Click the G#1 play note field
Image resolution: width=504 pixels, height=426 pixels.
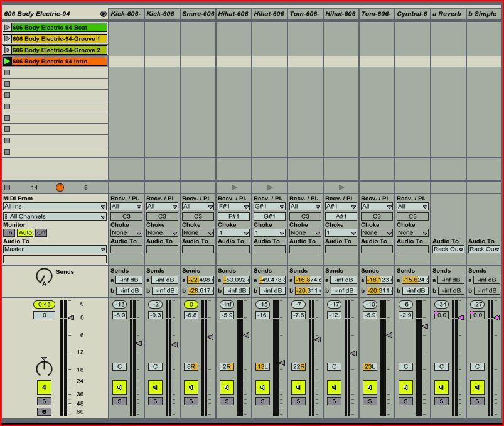click(x=269, y=217)
